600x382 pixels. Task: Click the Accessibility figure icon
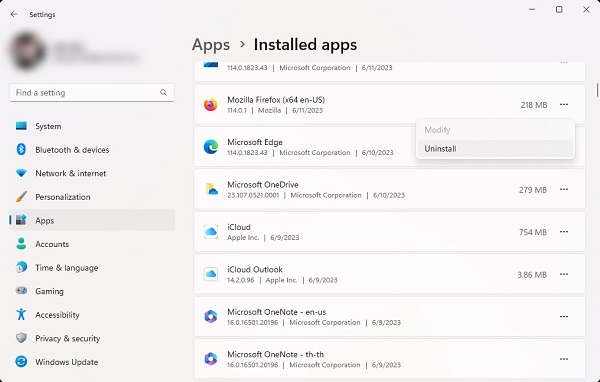tap(21, 314)
